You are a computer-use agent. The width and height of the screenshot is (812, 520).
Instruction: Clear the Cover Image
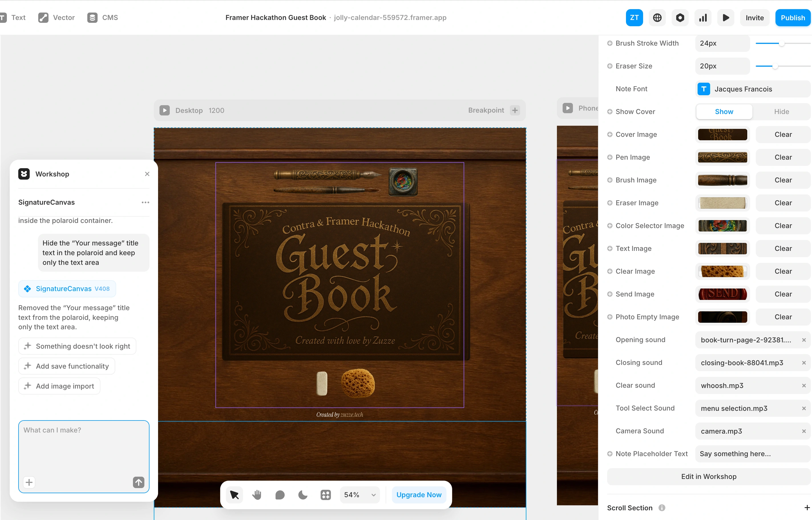(x=783, y=134)
